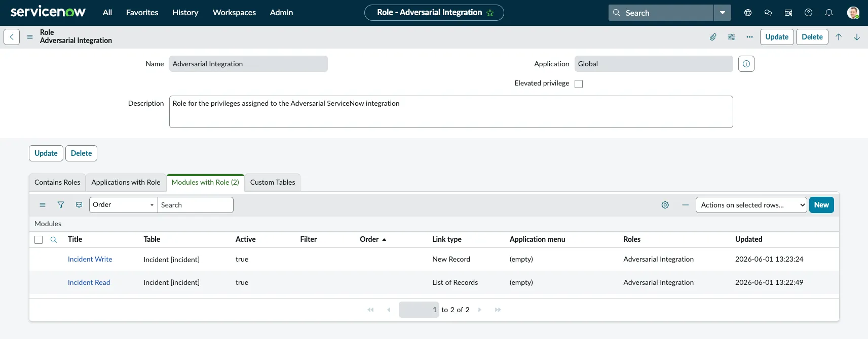Show application info icon next to Global
Viewport: 868px width, 339px height.
pyautogui.click(x=746, y=64)
